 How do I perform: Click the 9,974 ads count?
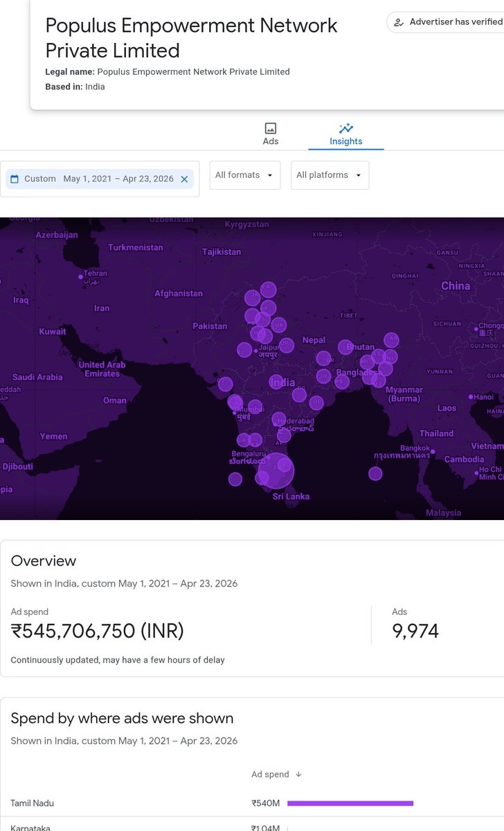416,631
